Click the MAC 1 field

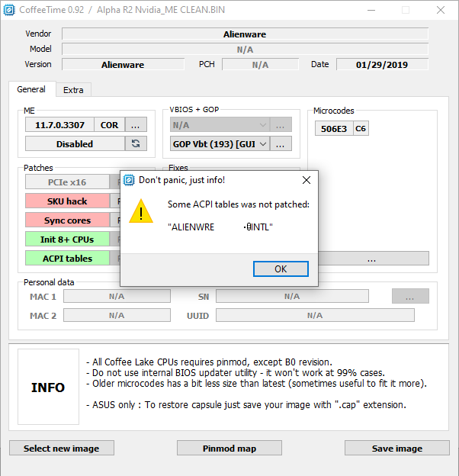117,296
